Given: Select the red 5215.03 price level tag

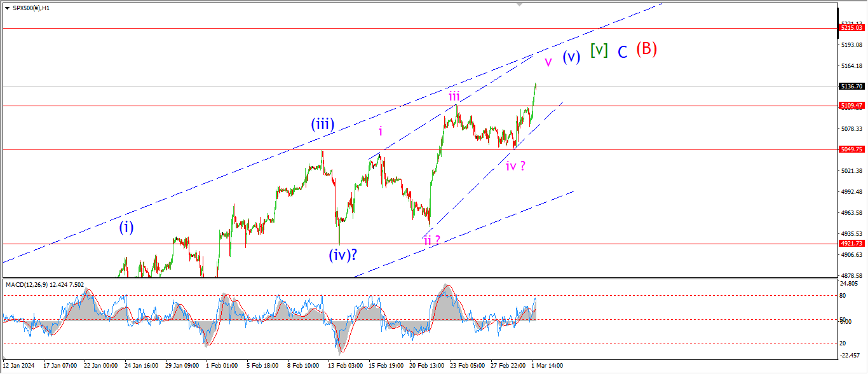Looking at the screenshot, I should tap(851, 28).
